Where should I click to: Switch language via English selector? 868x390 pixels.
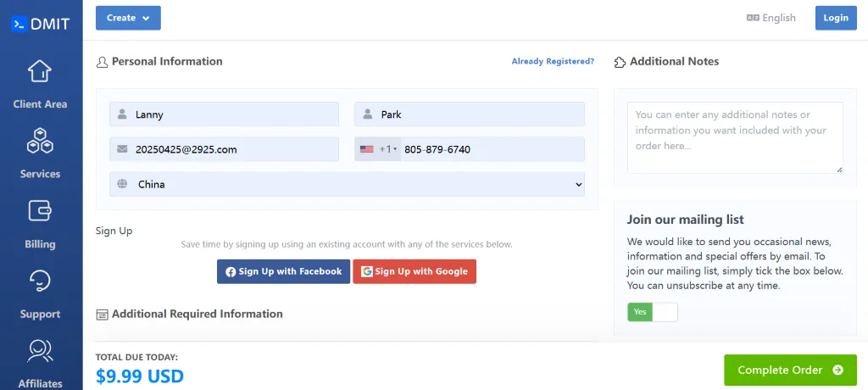771,18
